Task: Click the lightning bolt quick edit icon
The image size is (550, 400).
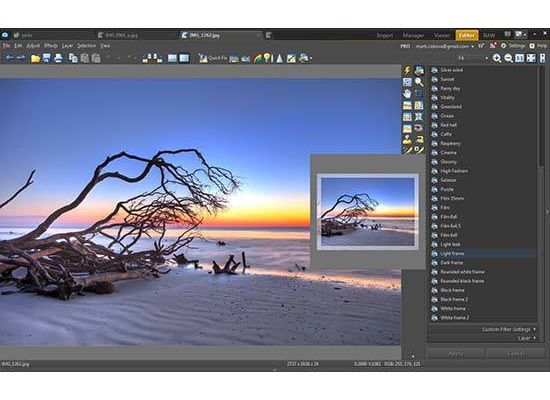Action: [x=407, y=70]
